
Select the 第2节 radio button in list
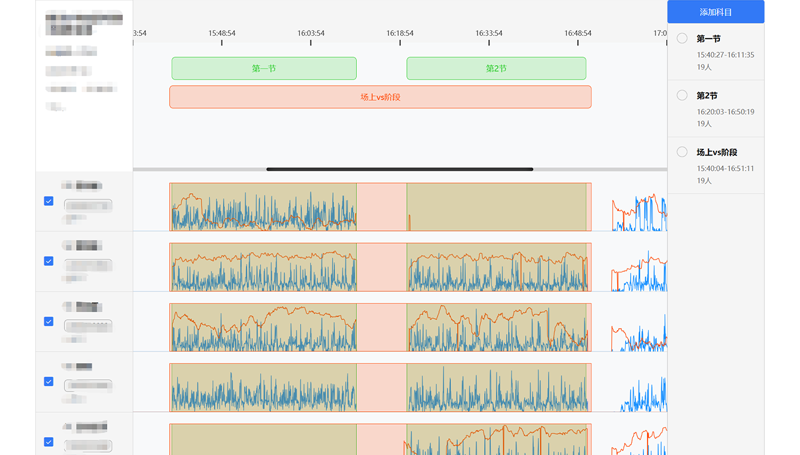click(682, 95)
